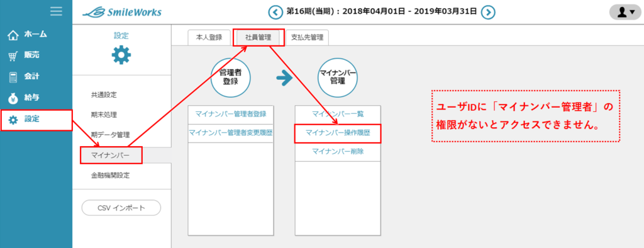
Task: Click the SmileWorks logo
Action: coord(122,13)
